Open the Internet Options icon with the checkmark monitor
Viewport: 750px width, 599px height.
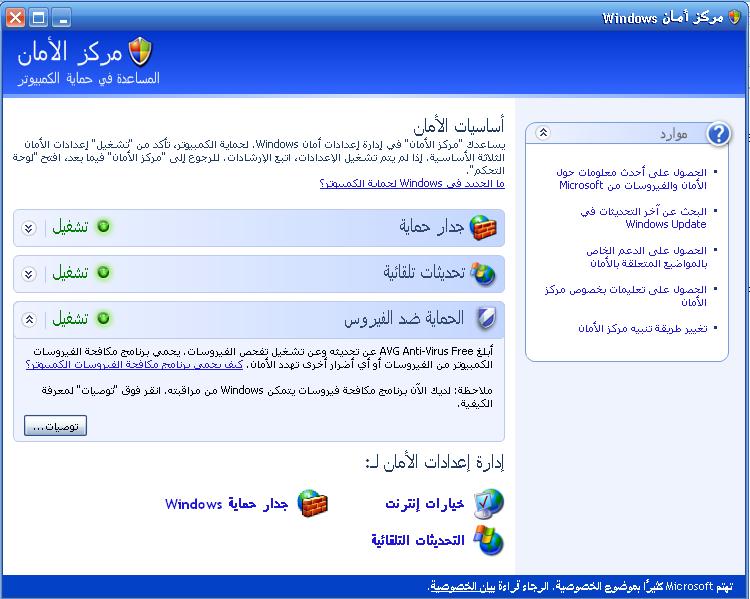(x=489, y=504)
